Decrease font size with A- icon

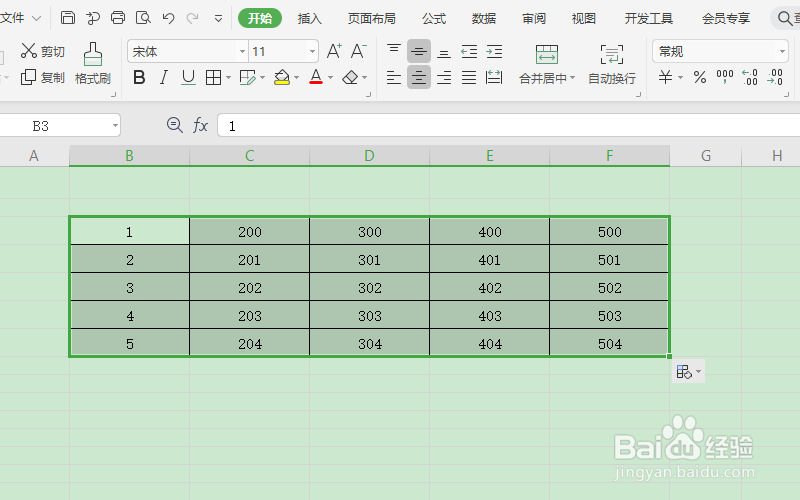359,51
